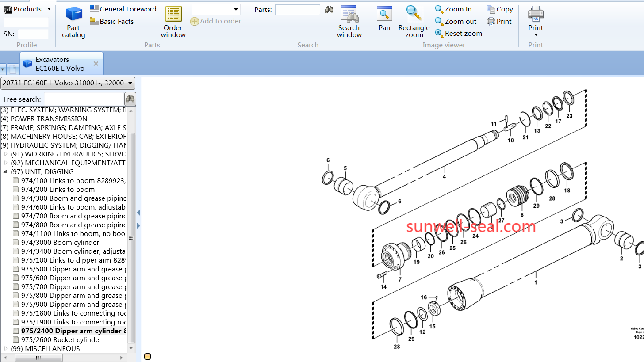This screenshot has height=362, width=644.
Task: Expand the (99) MISCELLANEOUS tree node
Action: coord(5,348)
